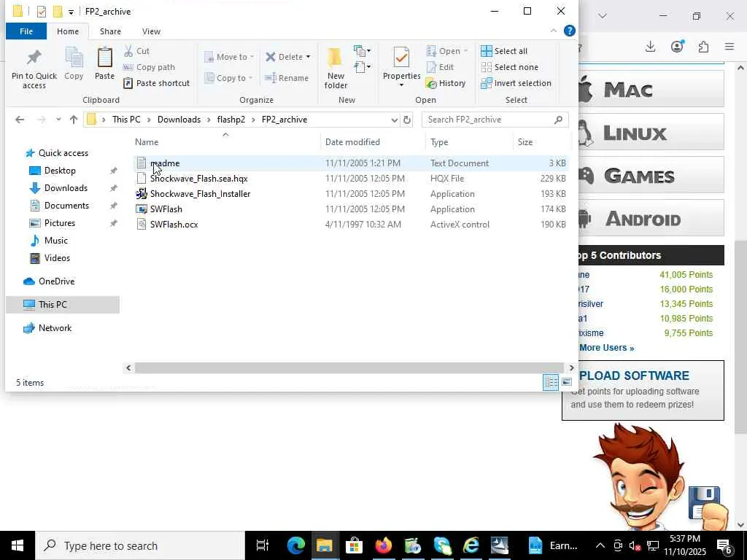Open Firefox from the taskbar
Screen dimensions: 747x560
[383, 545]
